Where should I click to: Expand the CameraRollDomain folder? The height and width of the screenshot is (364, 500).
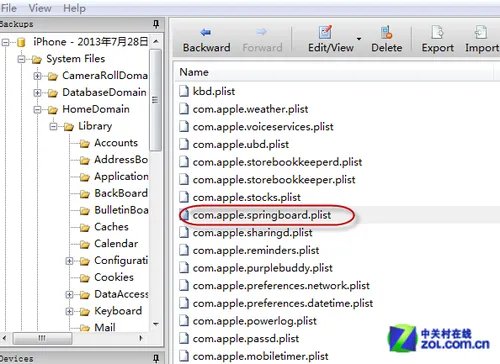coord(37,76)
